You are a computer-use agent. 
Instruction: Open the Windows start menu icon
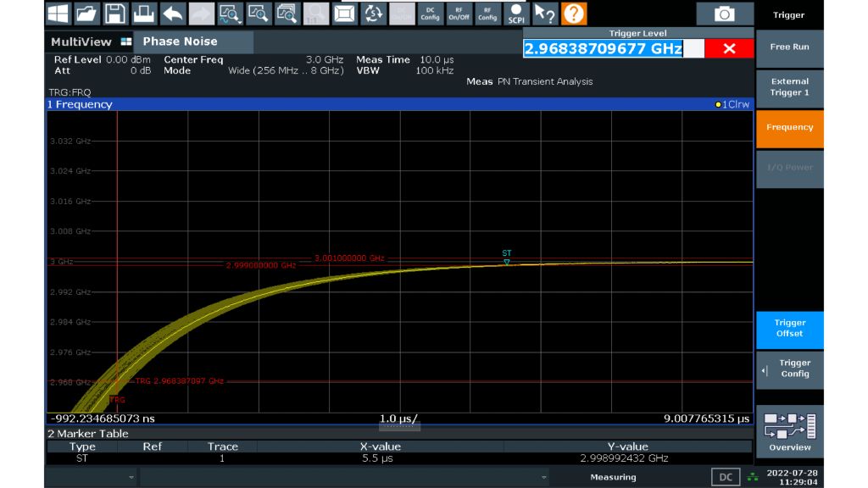coord(58,14)
